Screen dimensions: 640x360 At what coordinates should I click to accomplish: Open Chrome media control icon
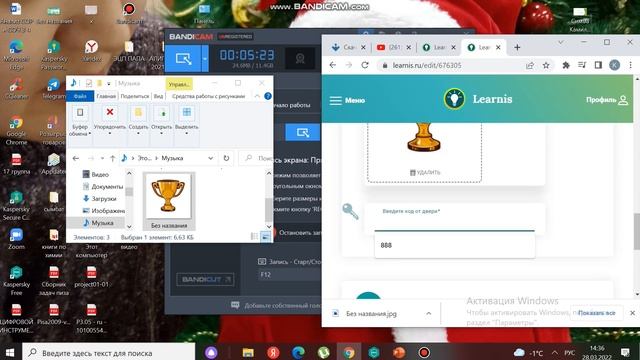(582, 65)
